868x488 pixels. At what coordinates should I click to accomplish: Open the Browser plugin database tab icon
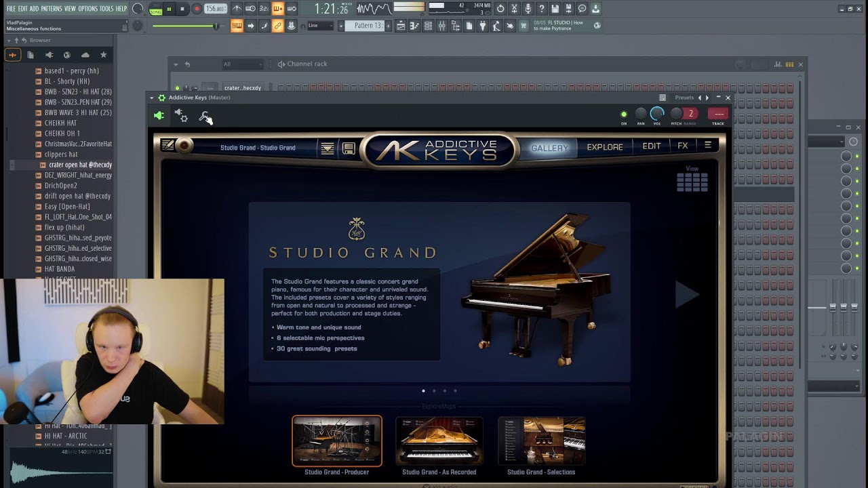(x=49, y=55)
